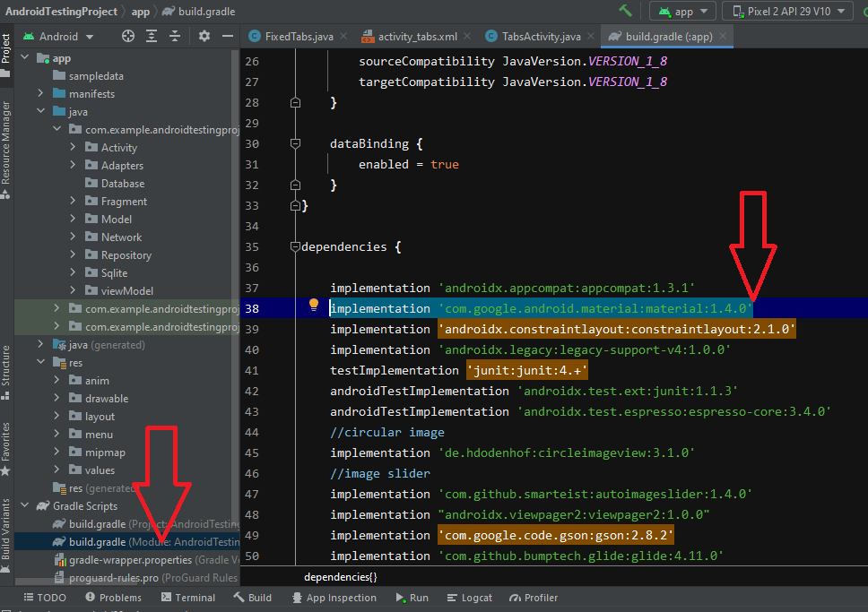Open the Pixel 2 API 29 device dropdown

pyautogui.click(x=787, y=11)
